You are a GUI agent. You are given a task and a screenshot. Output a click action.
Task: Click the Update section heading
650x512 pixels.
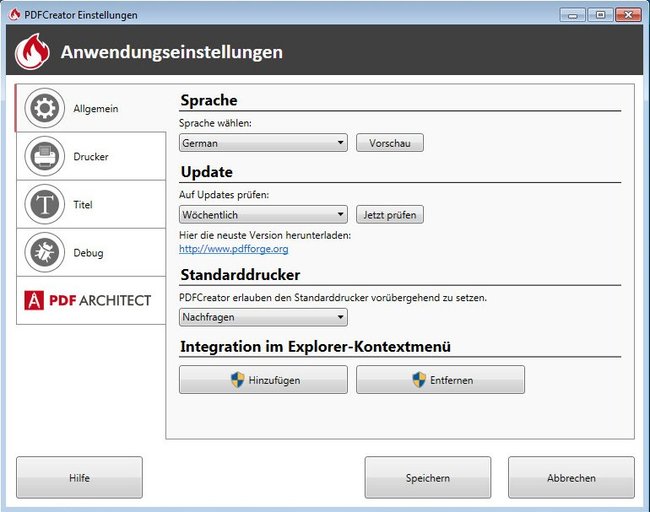click(x=207, y=172)
